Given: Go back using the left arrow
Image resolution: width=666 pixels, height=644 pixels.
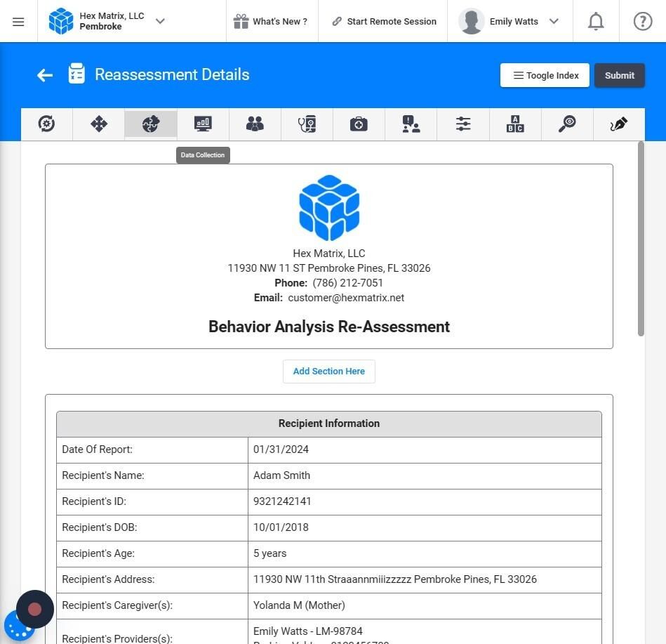Looking at the screenshot, I should [45, 75].
